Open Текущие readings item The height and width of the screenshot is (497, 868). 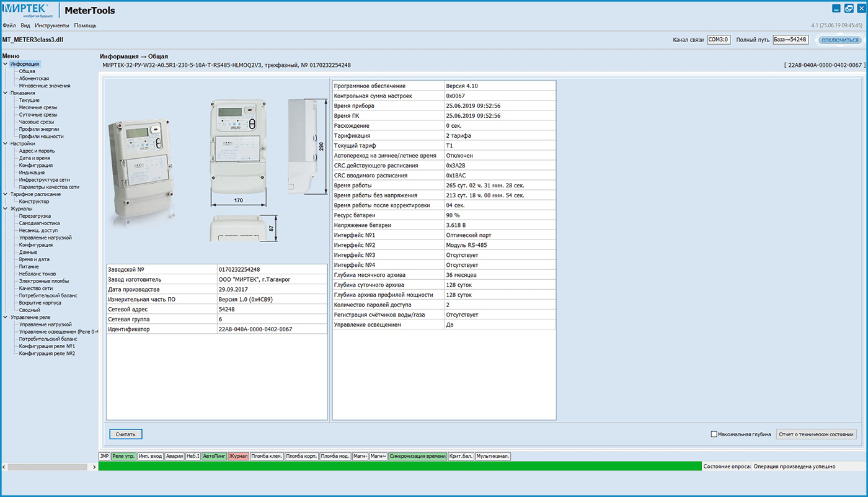[x=29, y=100]
